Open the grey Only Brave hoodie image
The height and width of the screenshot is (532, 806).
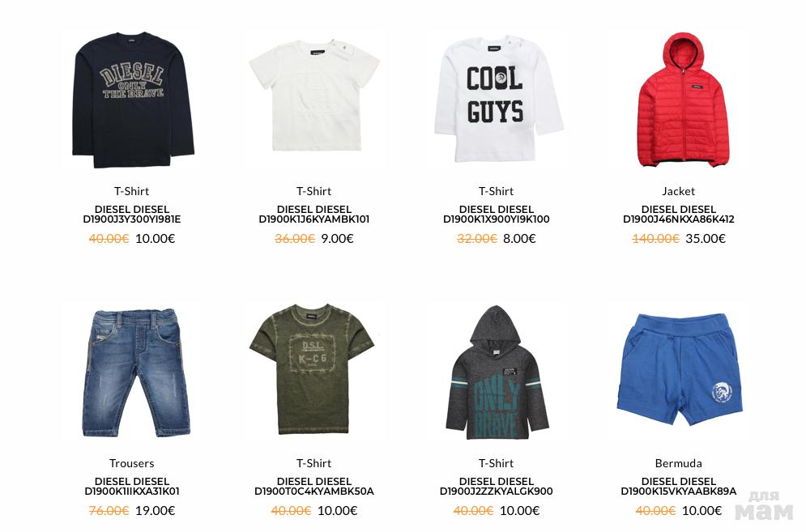click(x=497, y=372)
